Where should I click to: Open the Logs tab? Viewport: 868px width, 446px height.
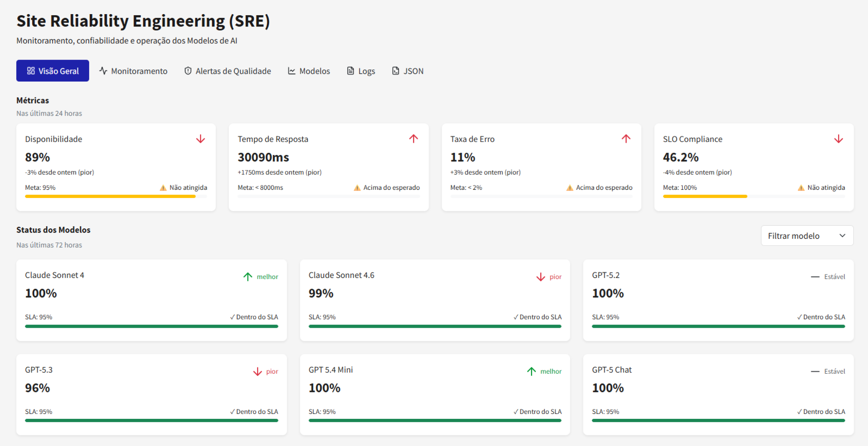pos(361,71)
